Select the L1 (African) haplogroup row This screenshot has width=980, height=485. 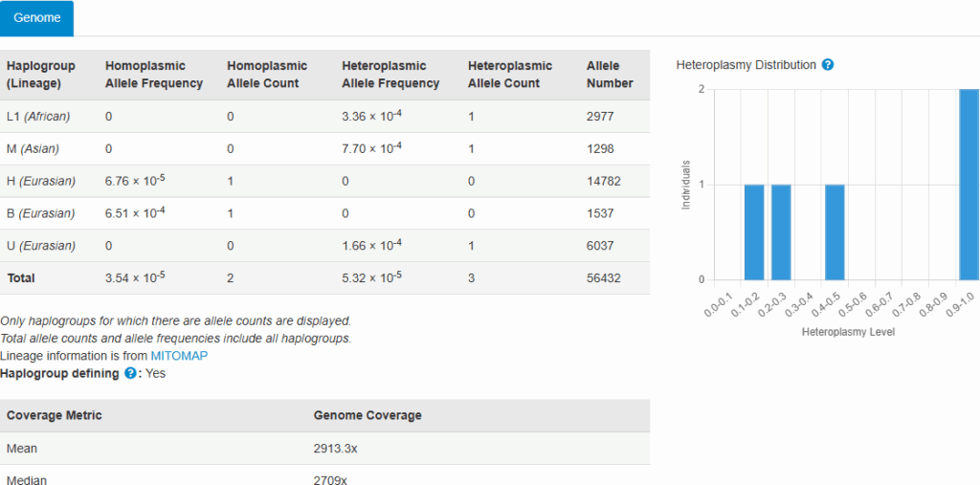pyautogui.click(x=39, y=117)
